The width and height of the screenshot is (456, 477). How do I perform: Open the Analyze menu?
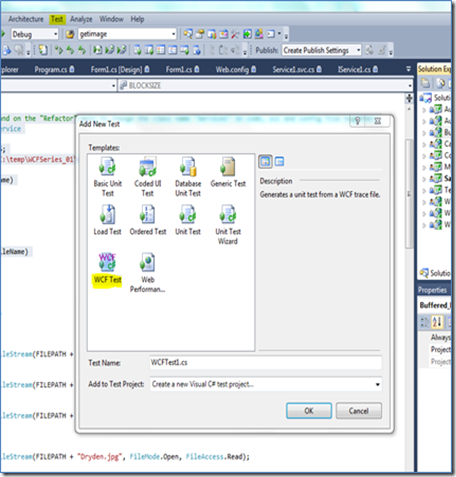click(x=81, y=19)
